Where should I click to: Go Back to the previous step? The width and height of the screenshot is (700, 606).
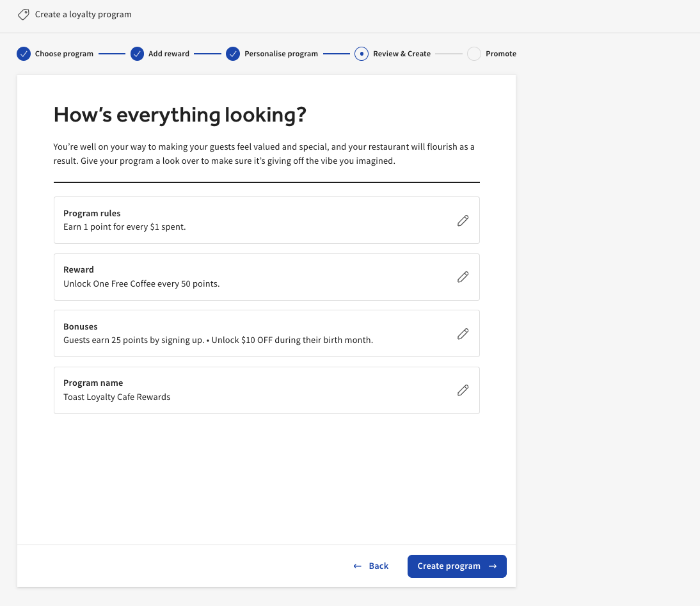click(370, 566)
